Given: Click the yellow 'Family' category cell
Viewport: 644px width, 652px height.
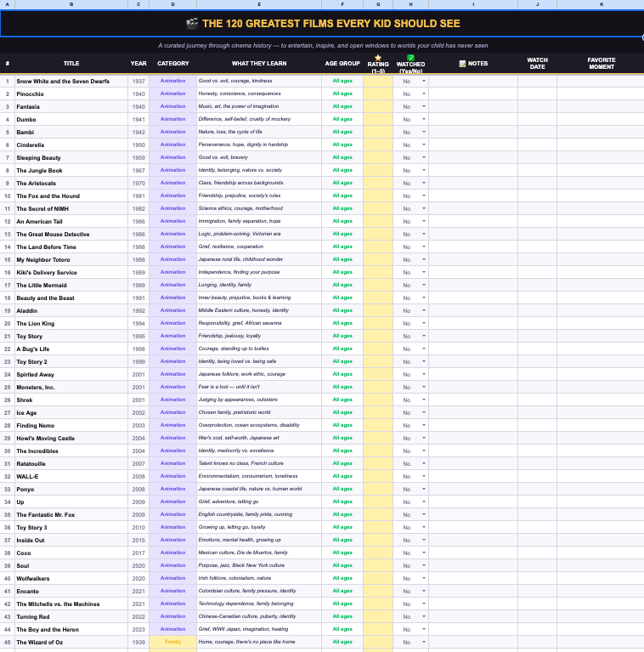Looking at the screenshot, I should [172, 642].
